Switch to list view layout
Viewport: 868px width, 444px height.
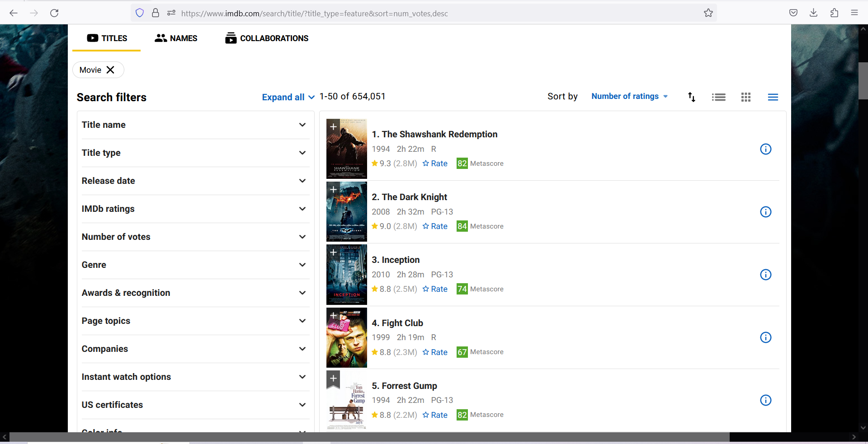(718, 97)
